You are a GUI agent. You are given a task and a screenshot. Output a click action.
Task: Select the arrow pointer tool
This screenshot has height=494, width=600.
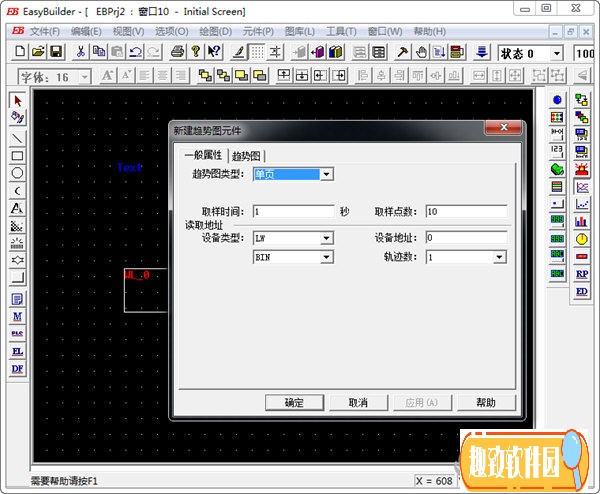point(18,101)
